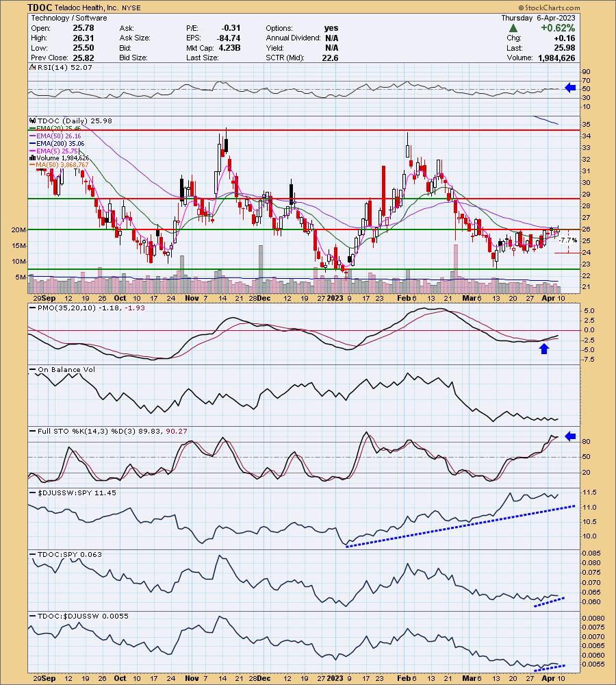
Task: Click the +0.62% percent change
Action: pyautogui.click(x=558, y=28)
